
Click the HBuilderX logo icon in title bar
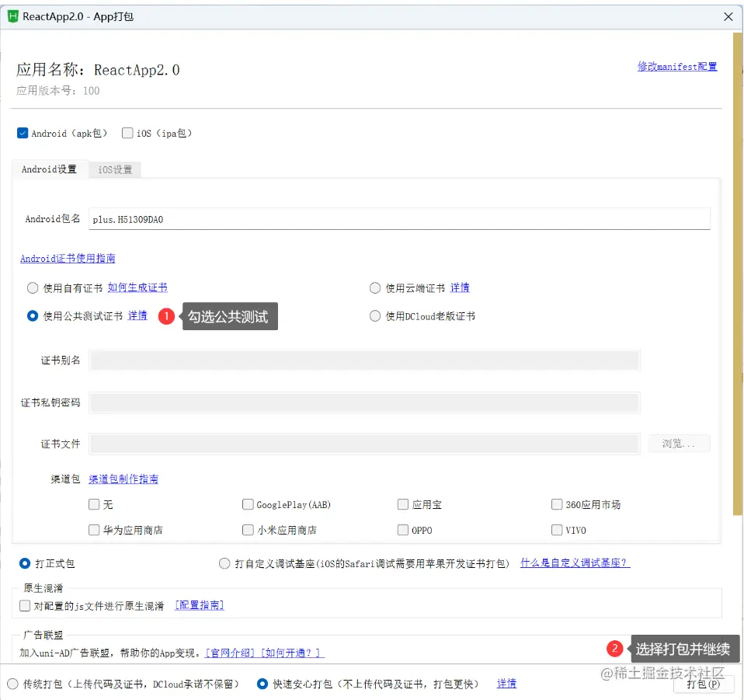coord(13,16)
